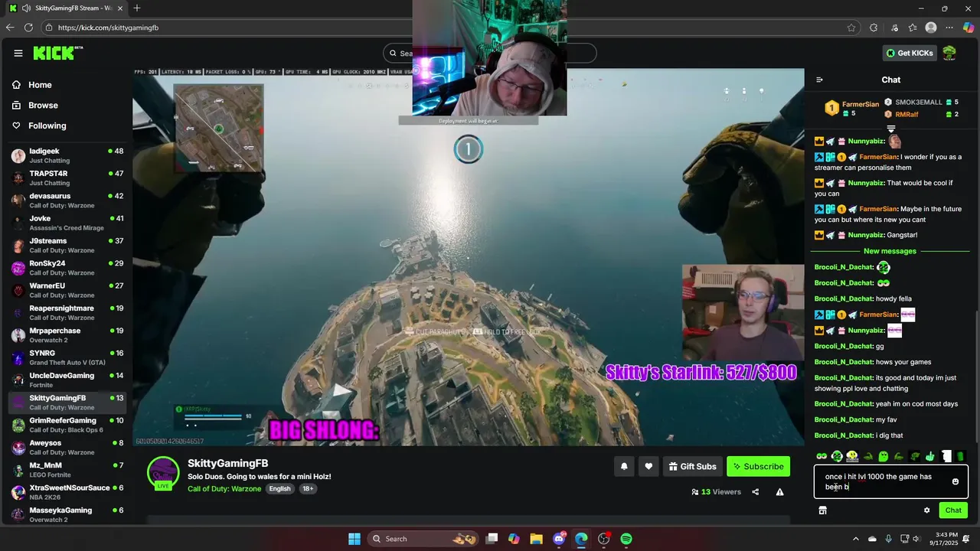Click the Windows Start button
Viewport: 980px width, 551px height.
(354, 539)
